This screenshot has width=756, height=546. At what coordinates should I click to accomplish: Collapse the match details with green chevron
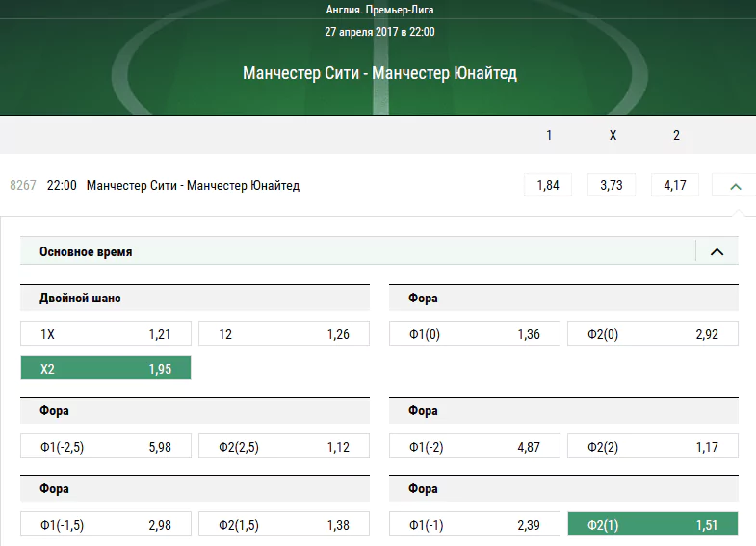coord(735,186)
